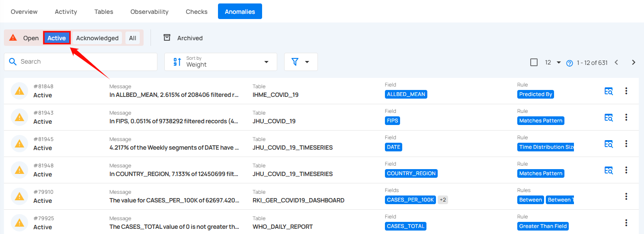
Task: Filter by Active status
Action: click(57, 38)
